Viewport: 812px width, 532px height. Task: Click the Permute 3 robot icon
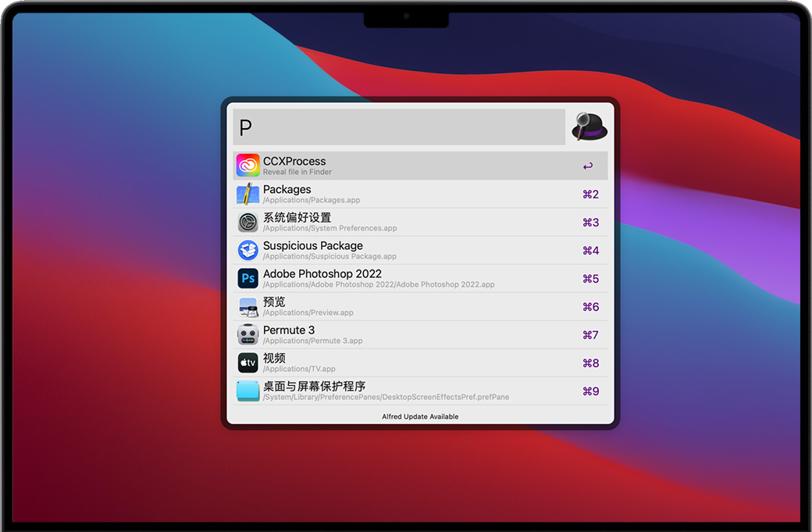point(248,334)
